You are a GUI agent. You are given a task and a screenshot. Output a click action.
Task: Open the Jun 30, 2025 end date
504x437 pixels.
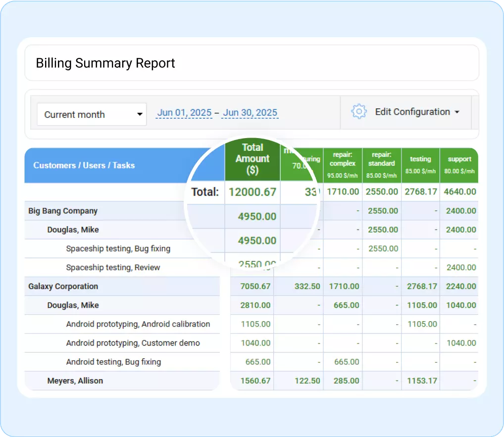250,112
